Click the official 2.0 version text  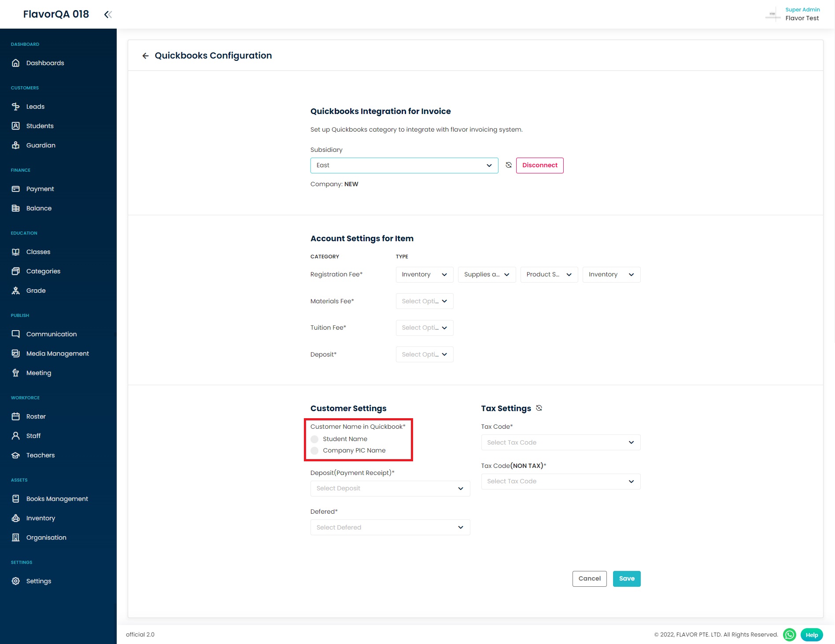pos(140,635)
